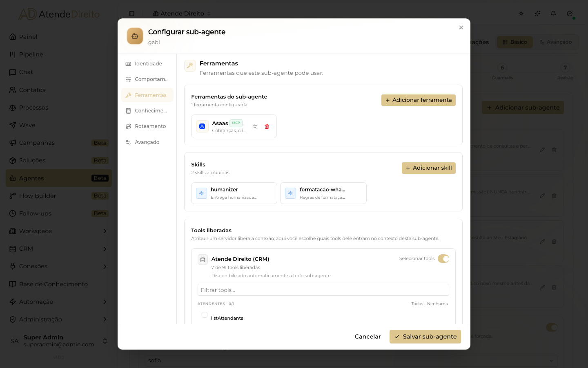
Task: Open the humanizer skill card
Action: pos(234,193)
